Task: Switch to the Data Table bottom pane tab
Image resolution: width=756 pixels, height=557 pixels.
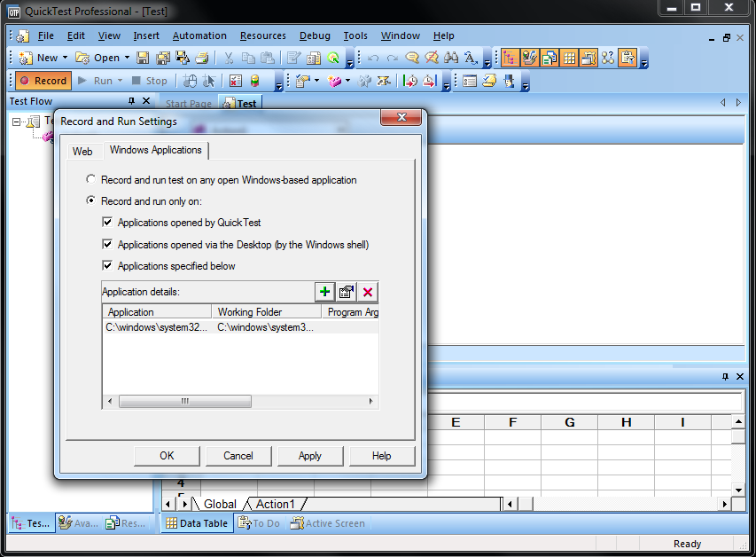Action: coord(197,523)
